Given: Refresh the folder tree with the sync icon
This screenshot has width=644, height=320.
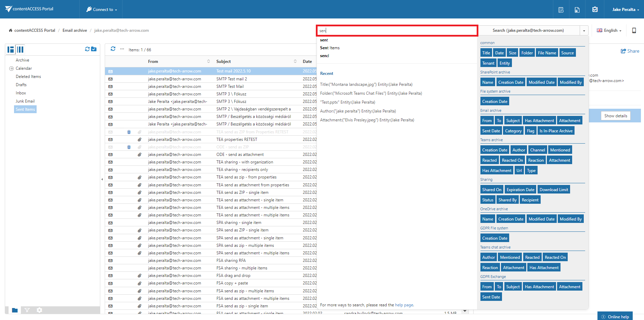Looking at the screenshot, I should coord(87,49).
